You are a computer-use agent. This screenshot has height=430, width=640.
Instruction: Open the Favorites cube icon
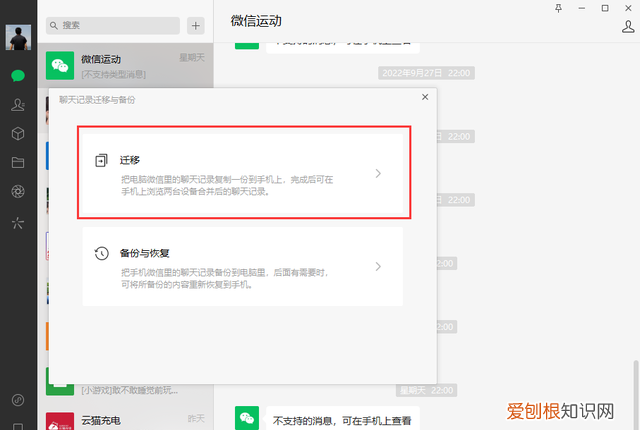[x=18, y=134]
